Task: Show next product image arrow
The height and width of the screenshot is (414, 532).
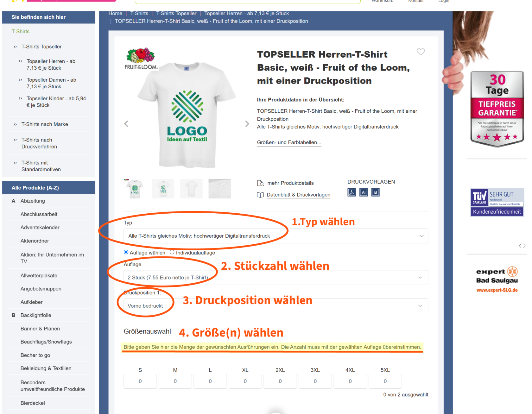Action: [x=247, y=124]
